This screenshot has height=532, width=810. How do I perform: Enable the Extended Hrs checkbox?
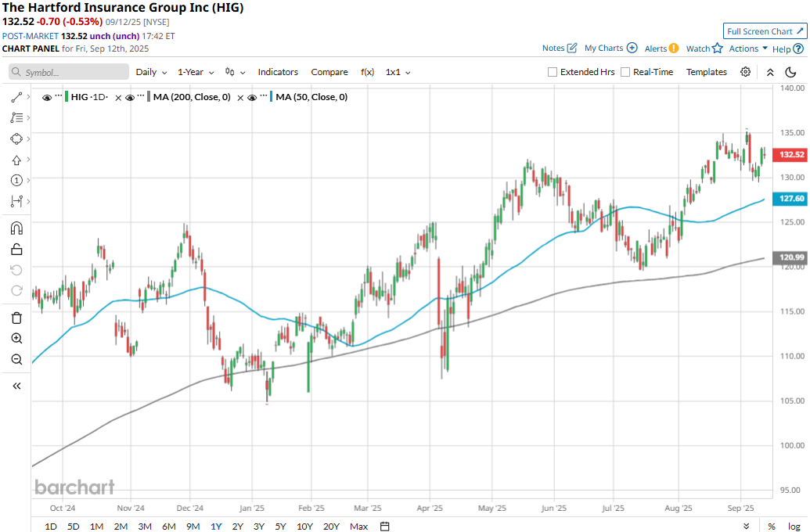pos(553,72)
